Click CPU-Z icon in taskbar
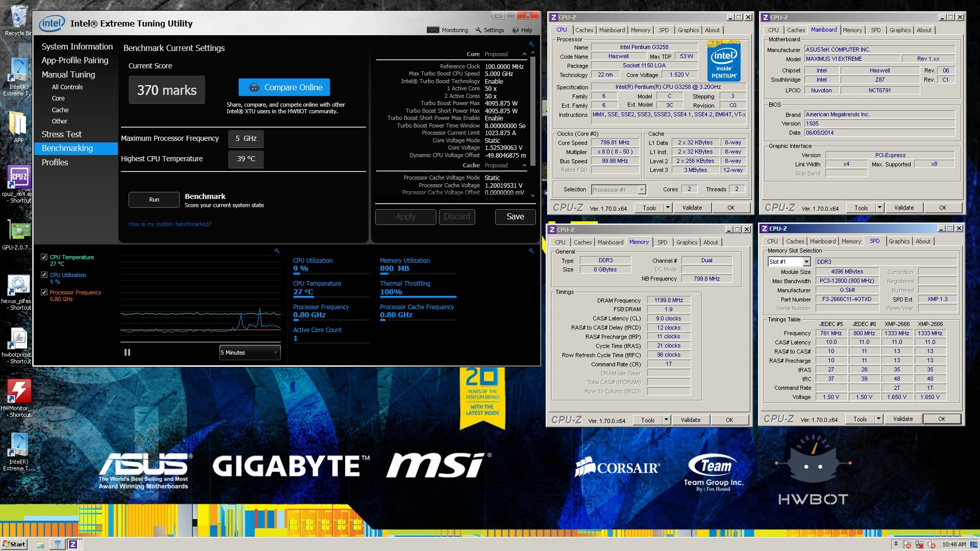The width and height of the screenshot is (980, 551). point(73,544)
